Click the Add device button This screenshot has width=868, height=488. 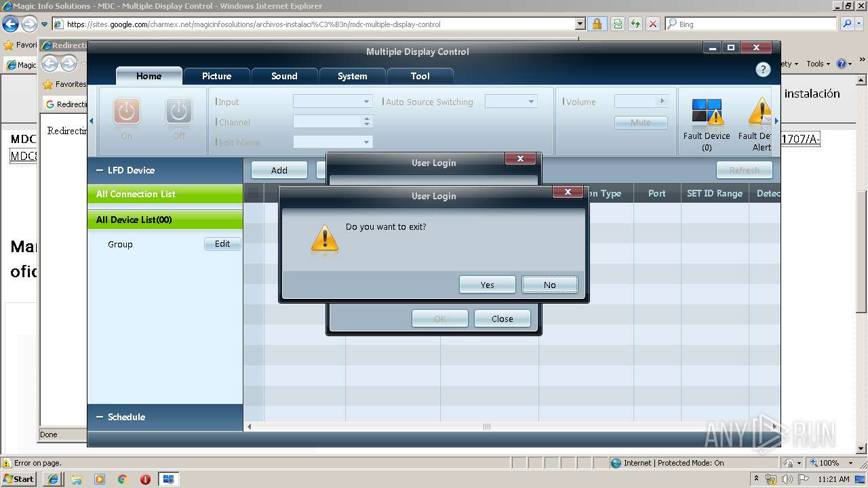point(279,170)
